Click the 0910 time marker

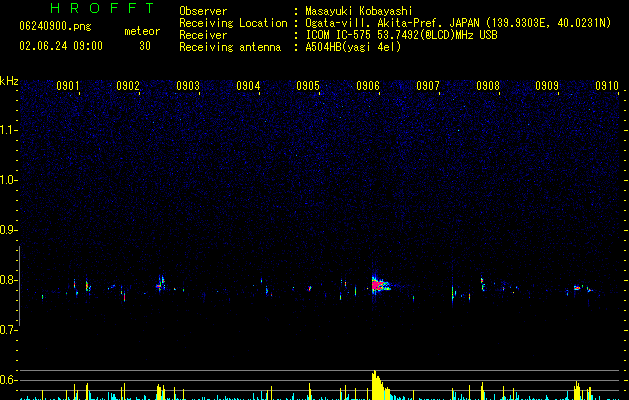[x=607, y=86]
